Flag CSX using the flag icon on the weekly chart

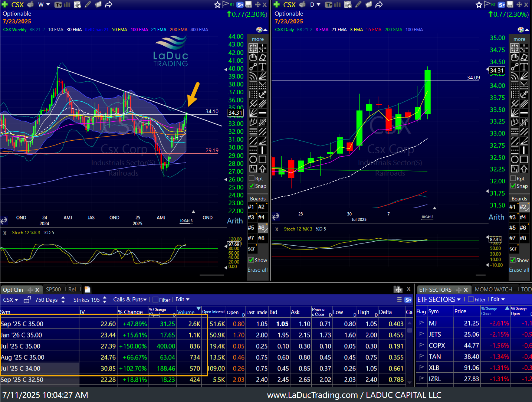pos(225,4)
